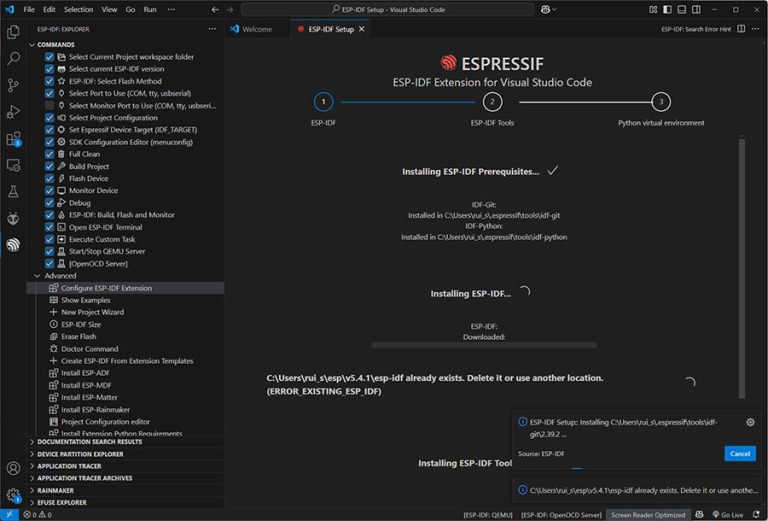Image resolution: width=768 pixels, height=521 pixels.
Task: Open Configure ESP-IDF Extension item
Action: coord(125,288)
